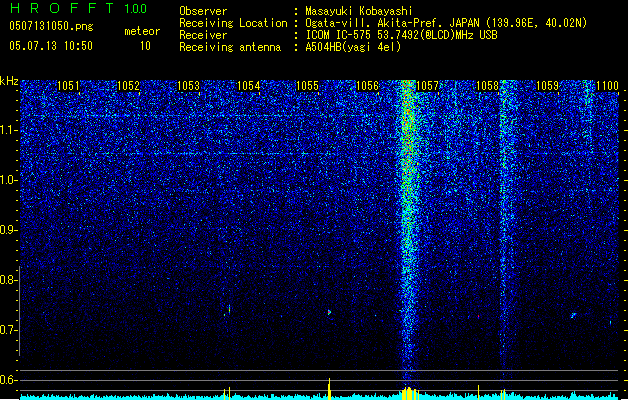
Task: Click the 0.6 kHz frequency label
Action: click(8, 380)
